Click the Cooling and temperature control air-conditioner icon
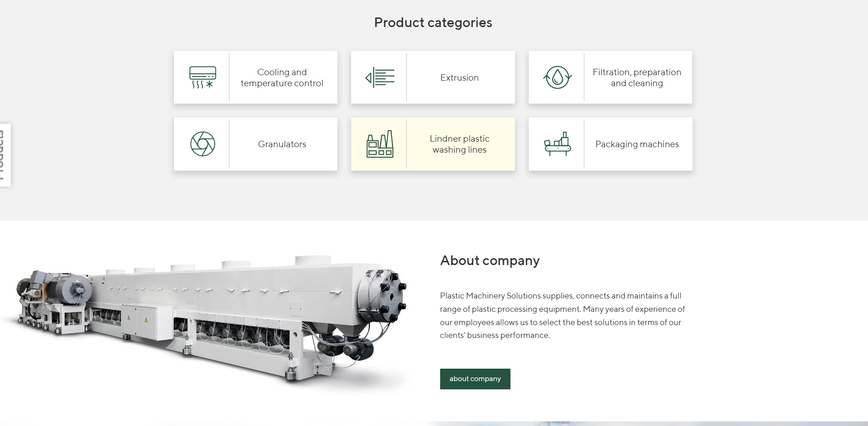This screenshot has height=426, width=868. (202, 77)
